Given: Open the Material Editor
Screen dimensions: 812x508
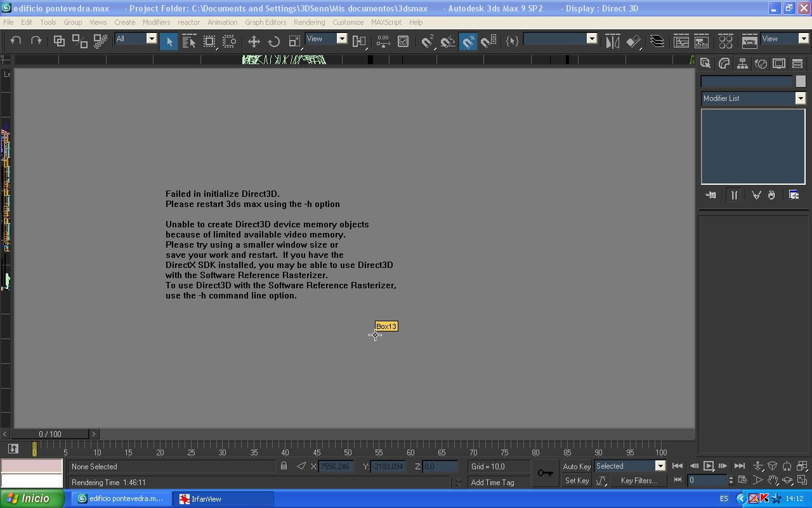Looking at the screenshot, I should click(x=726, y=41).
